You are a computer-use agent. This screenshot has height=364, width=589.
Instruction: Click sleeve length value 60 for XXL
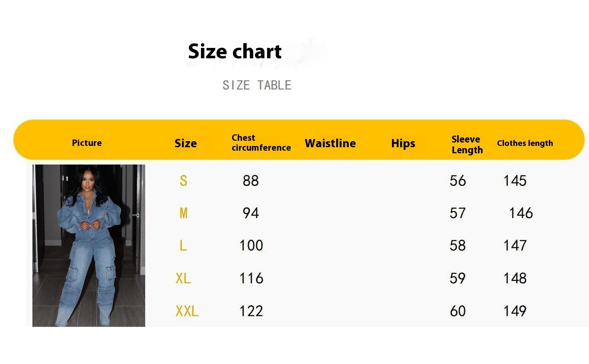(x=458, y=311)
